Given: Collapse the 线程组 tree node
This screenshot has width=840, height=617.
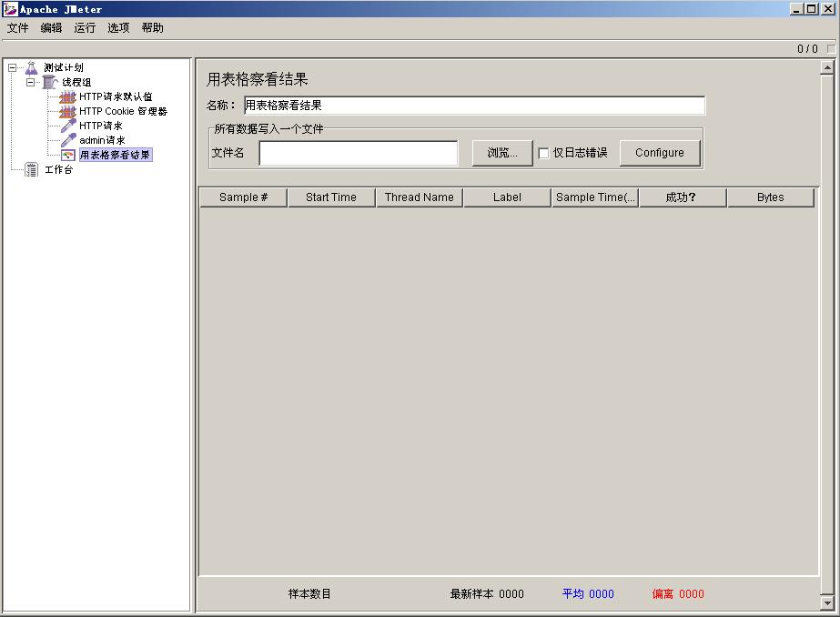Looking at the screenshot, I should click(31, 82).
